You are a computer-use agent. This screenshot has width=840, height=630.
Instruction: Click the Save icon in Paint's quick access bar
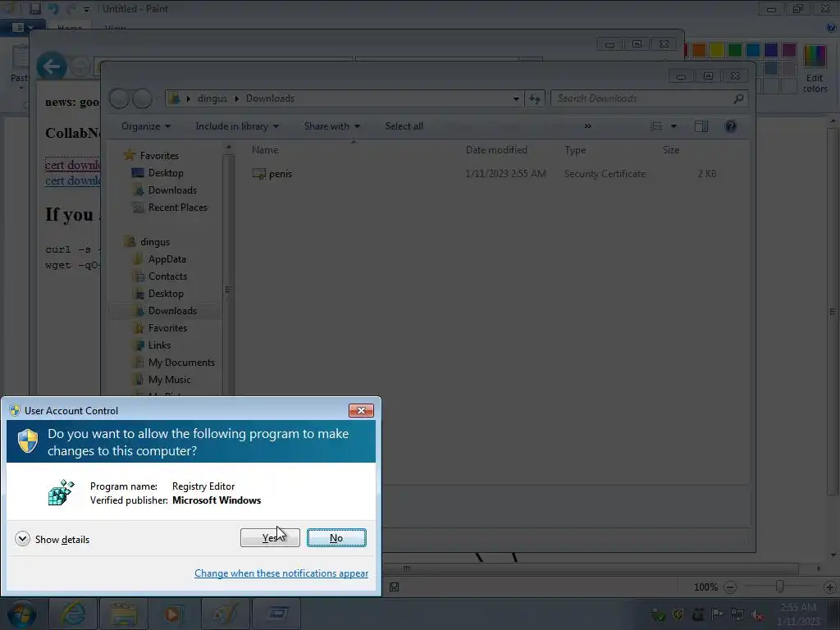(x=34, y=9)
